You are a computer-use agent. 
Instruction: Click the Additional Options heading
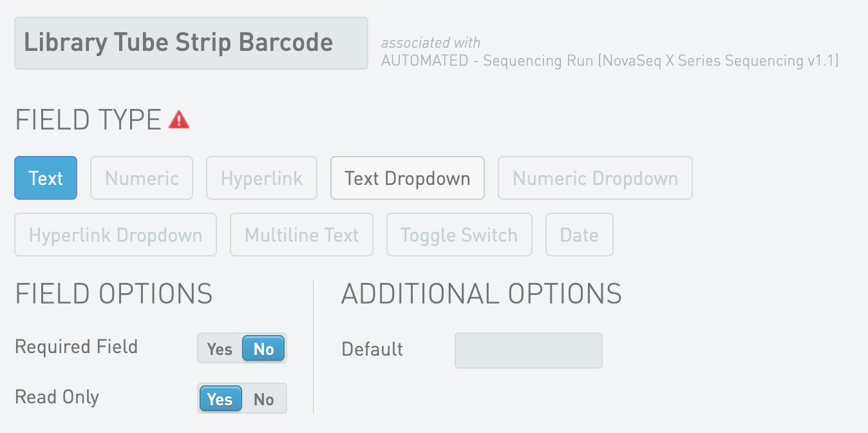[x=481, y=294]
